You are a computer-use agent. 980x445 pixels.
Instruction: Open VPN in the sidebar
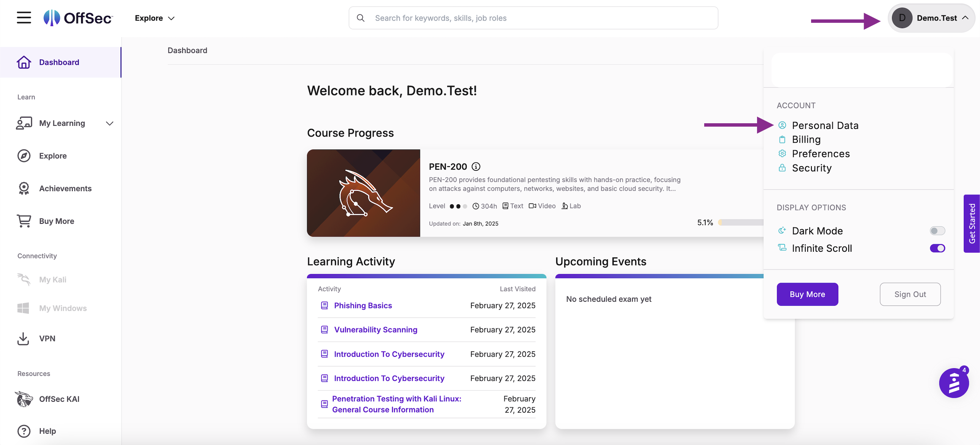point(47,339)
